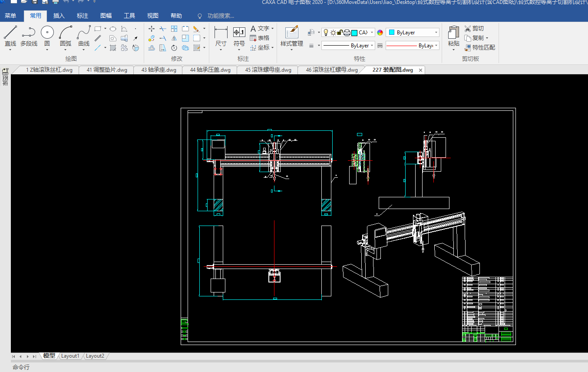The width and height of the screenshot is (588, 372).
Task: Click the 特性匹配 match properties icon
Action: [468, 47]
